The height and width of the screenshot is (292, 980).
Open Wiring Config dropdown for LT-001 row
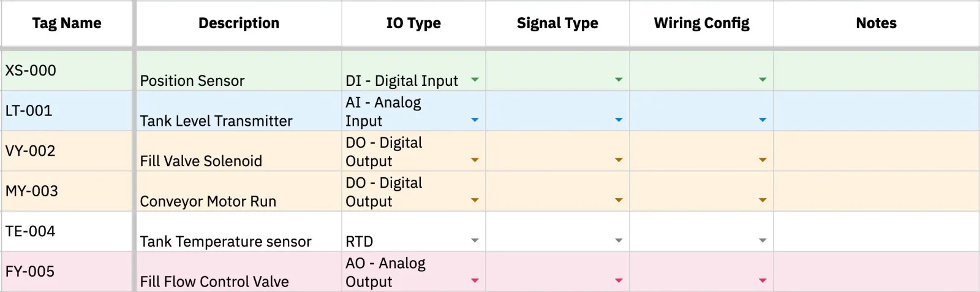click(x=763, y=120)
